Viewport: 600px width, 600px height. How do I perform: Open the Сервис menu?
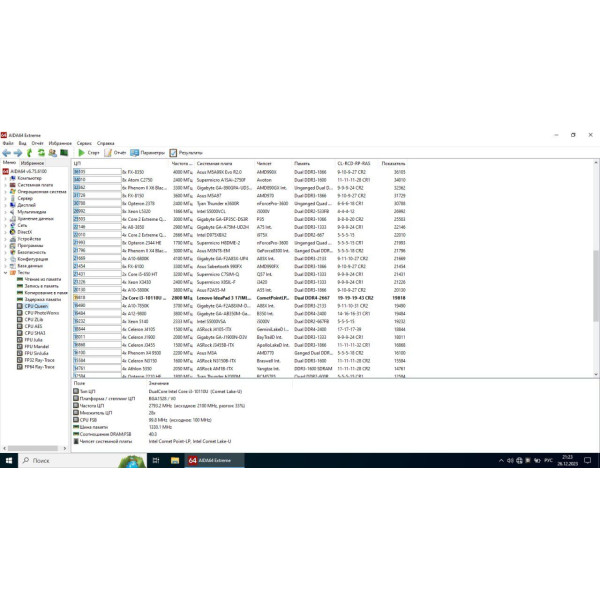pyautogui.click(x=84, y=143)
